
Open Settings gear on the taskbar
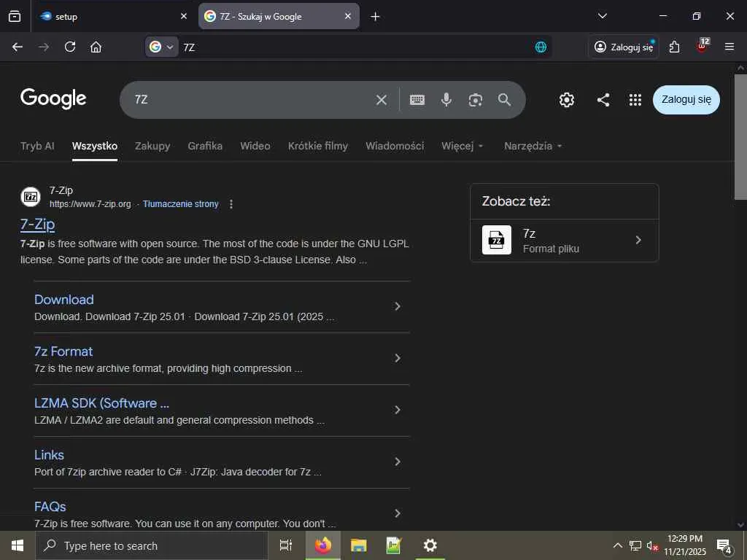430,545
